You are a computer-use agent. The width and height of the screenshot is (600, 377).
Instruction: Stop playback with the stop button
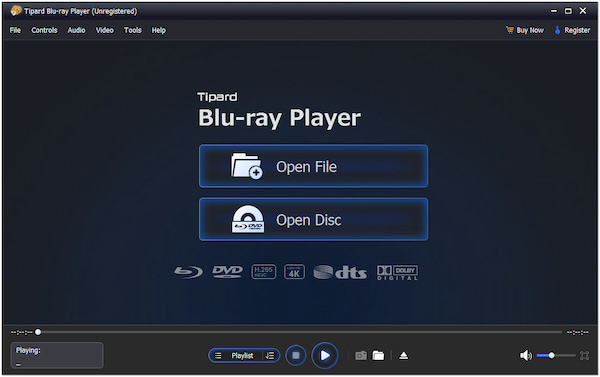tap(296, 356)
